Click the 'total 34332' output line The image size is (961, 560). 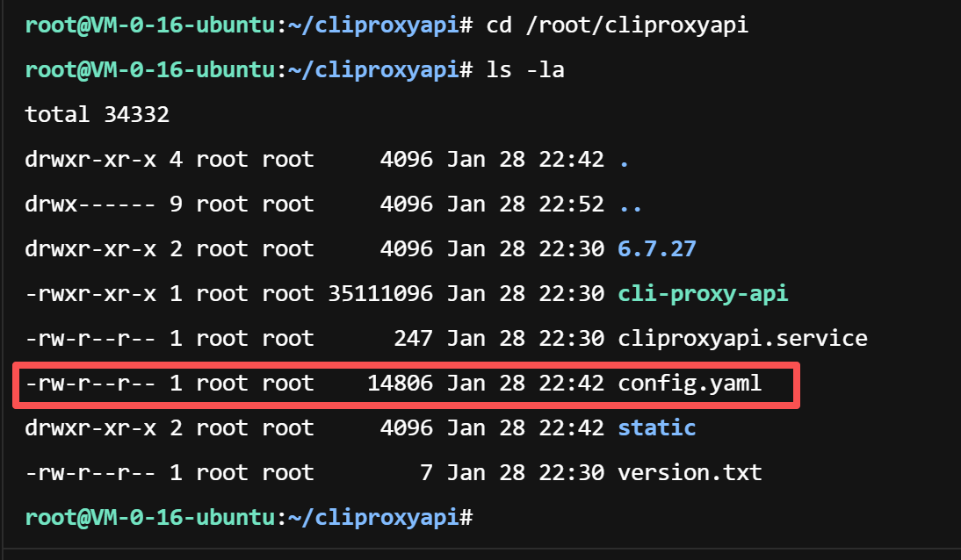coord(97,114)
